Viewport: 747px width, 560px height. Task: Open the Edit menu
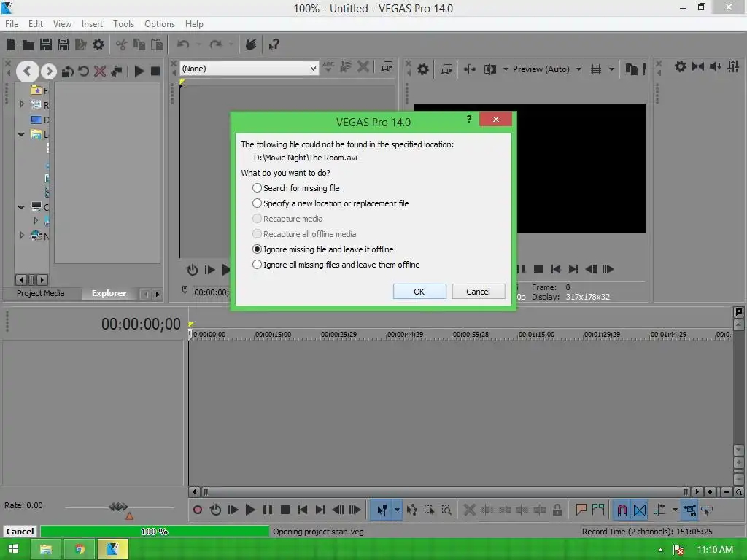36,24
